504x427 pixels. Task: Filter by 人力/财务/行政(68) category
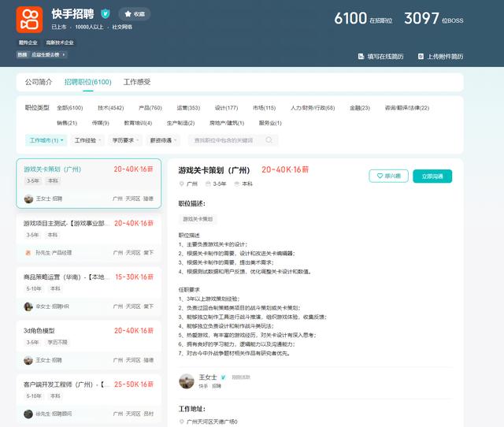click(x=313, y=108)
